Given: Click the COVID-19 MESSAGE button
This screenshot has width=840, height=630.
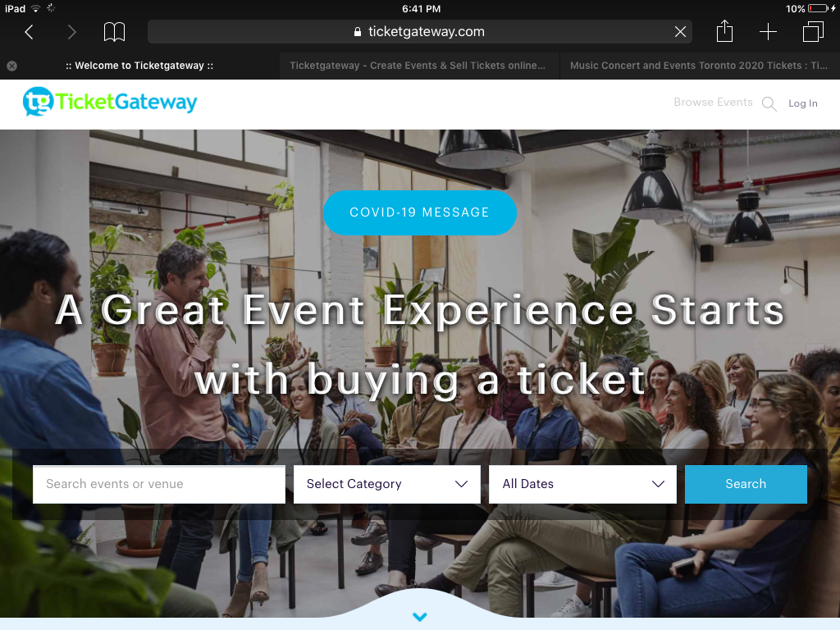Looking at the screenshot, I should pos(419,212).
